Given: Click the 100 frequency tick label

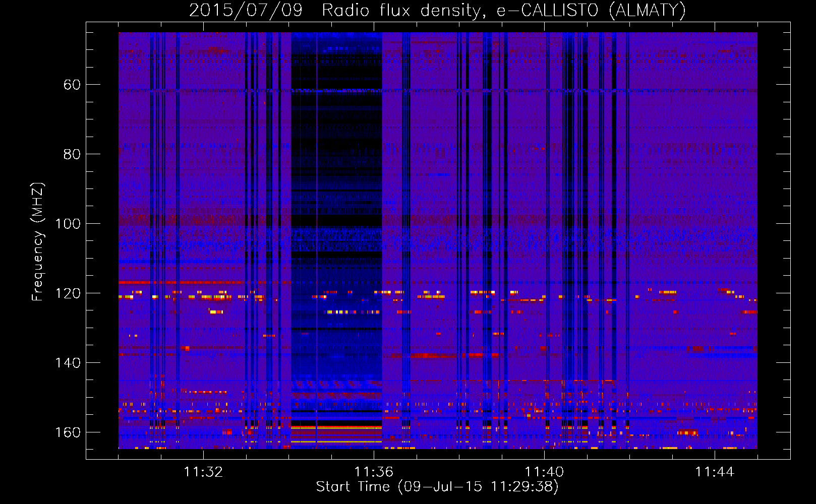Looking at the screenshot, I should (x=68, y=224).
